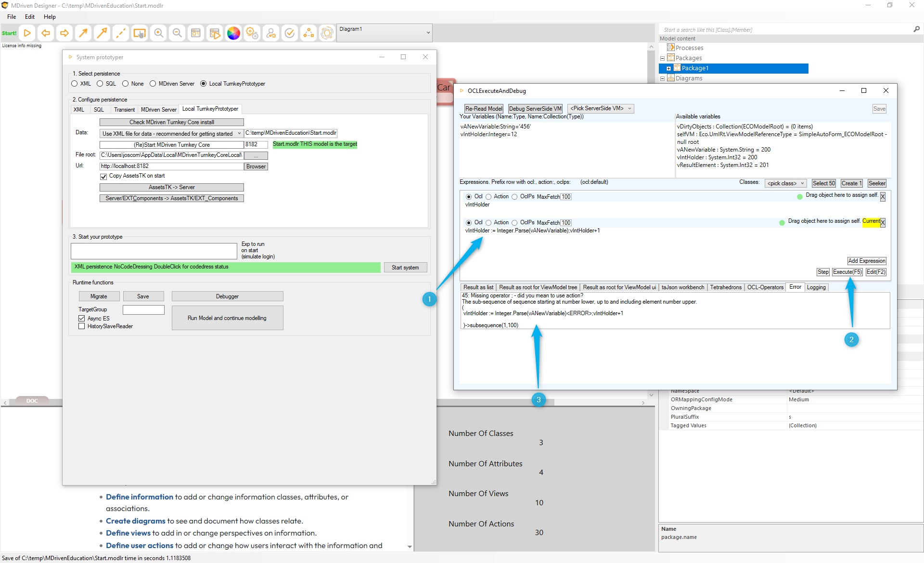
Task: Click the Start system button
Action: pos(405,268)
